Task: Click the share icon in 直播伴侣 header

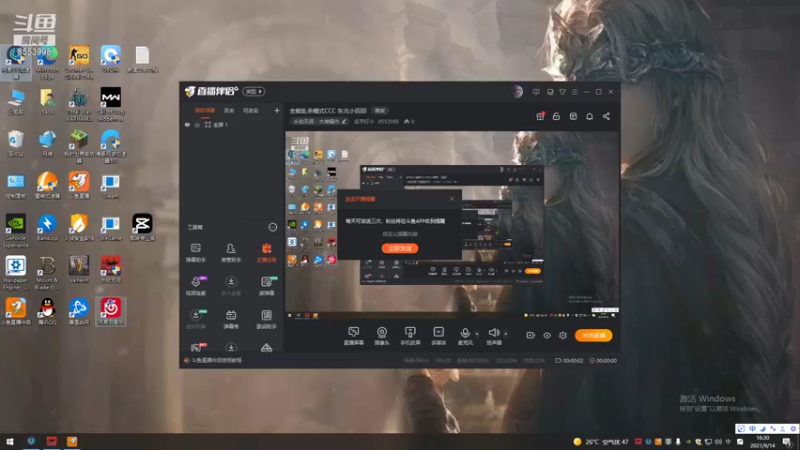Action: [606, 116]
